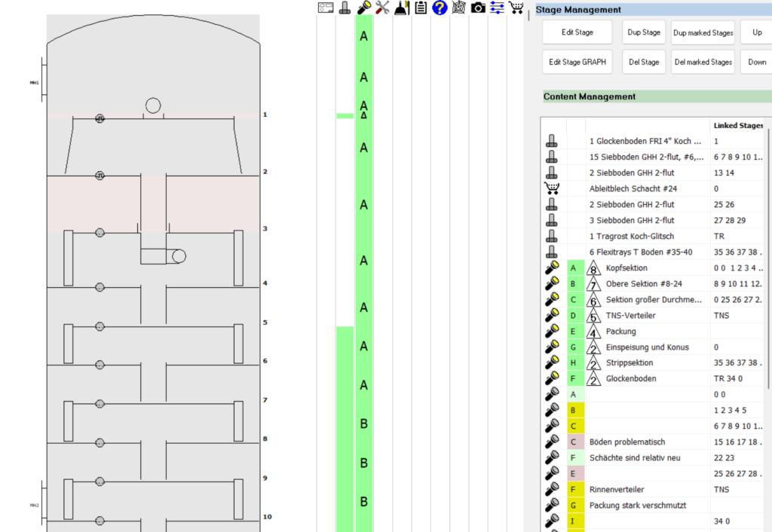Click the spider web icon in toolbar
772x532 pixels.
(459, 8)
